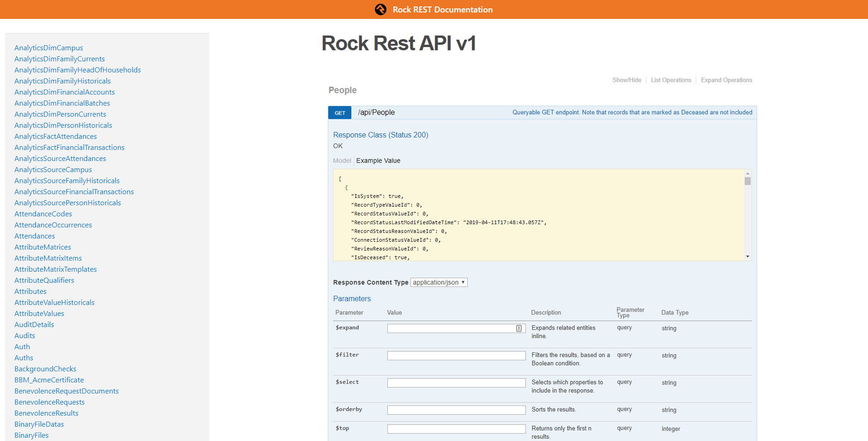Click the Queryable GET endpoint description
This screenshot has height=441, width=868.
point(632,112)
